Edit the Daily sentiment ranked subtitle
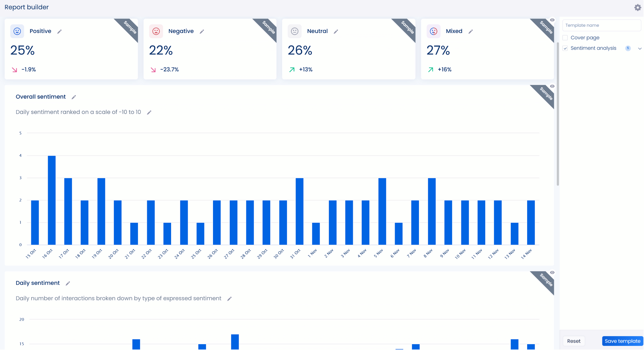Screen dimensions: 644x350 [149, 113]
